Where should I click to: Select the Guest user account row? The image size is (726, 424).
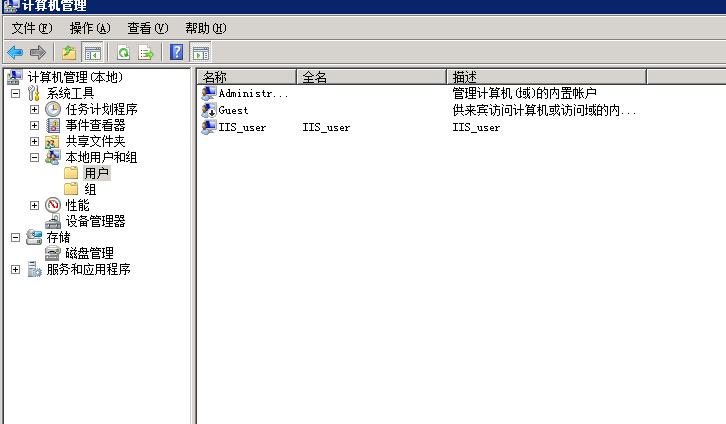click(x=233, y=110)
